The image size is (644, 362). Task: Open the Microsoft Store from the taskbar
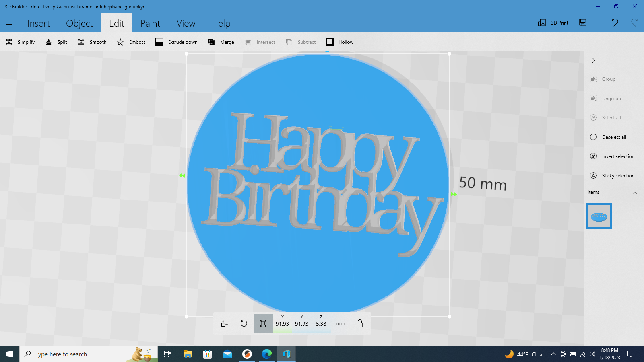(207, 354)
